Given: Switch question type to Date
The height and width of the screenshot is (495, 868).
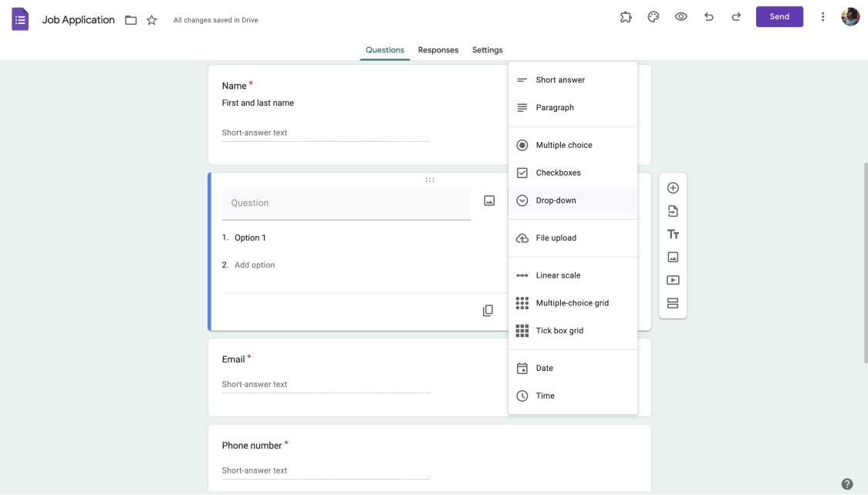Looking at the screenshot, I should 544,368.
